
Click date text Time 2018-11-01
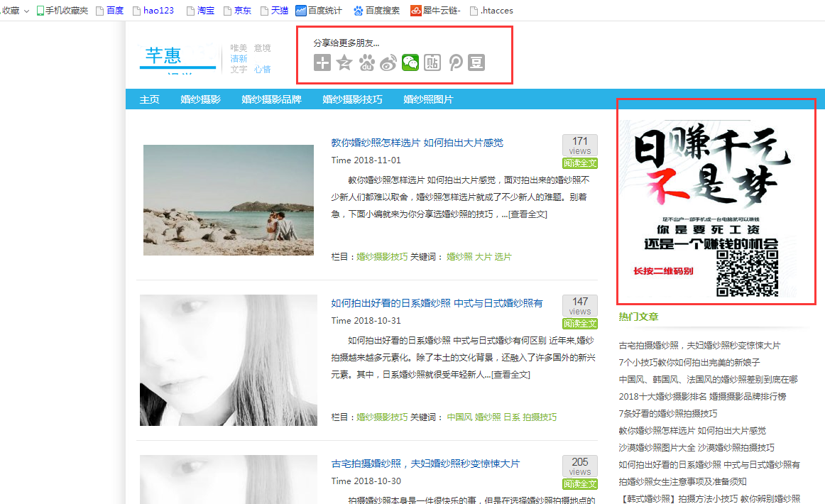366,160
